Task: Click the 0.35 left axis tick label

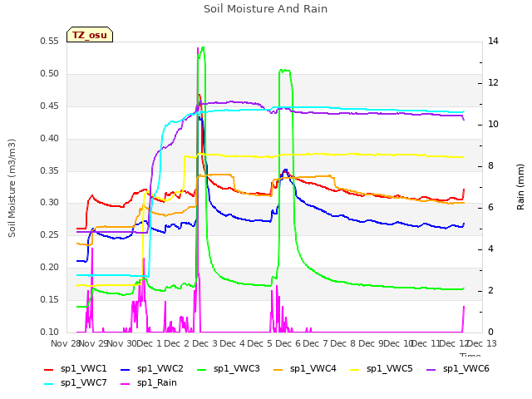Action: [50, 170]
